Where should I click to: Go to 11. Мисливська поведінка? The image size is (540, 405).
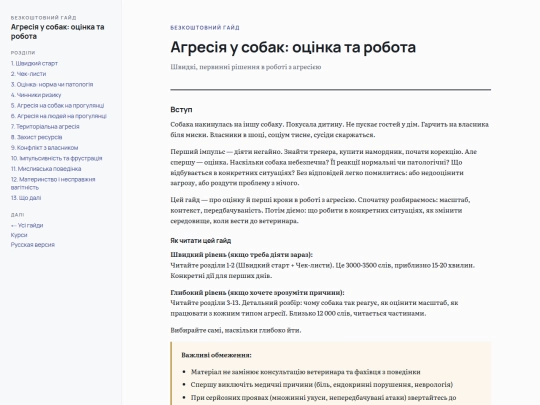coord(46,169)
